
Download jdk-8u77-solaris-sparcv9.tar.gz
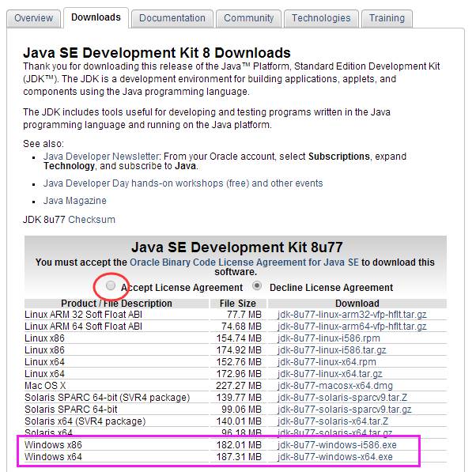coord(344,410)
